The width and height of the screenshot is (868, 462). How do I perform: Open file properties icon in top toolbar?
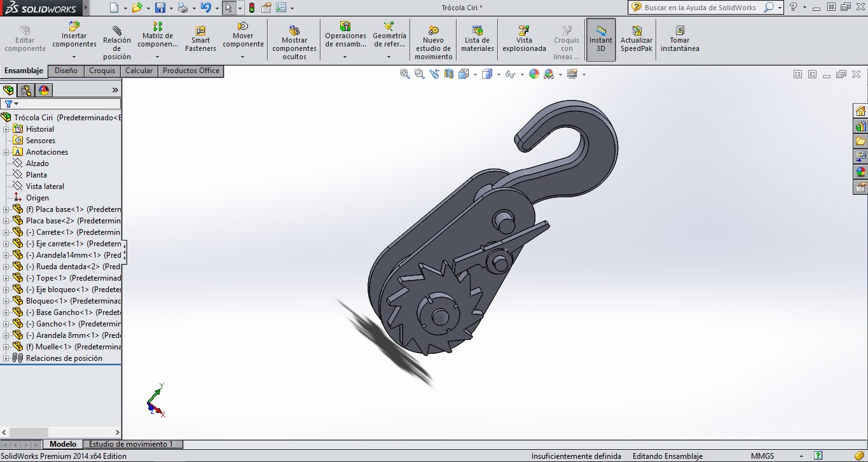pos(266,8)
